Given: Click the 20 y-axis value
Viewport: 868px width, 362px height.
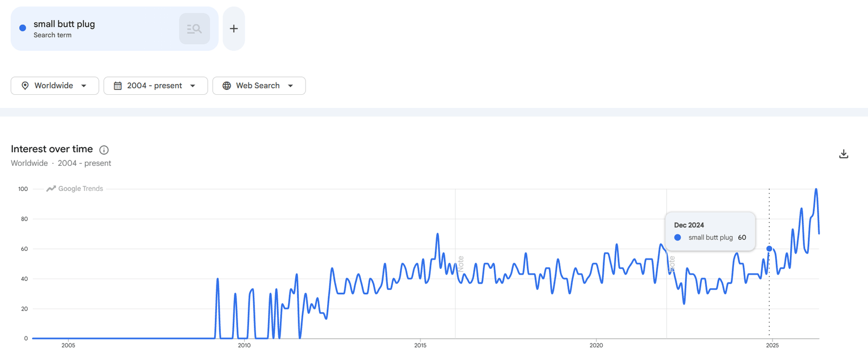Looking at the screenshot, I should coord(24,309).
